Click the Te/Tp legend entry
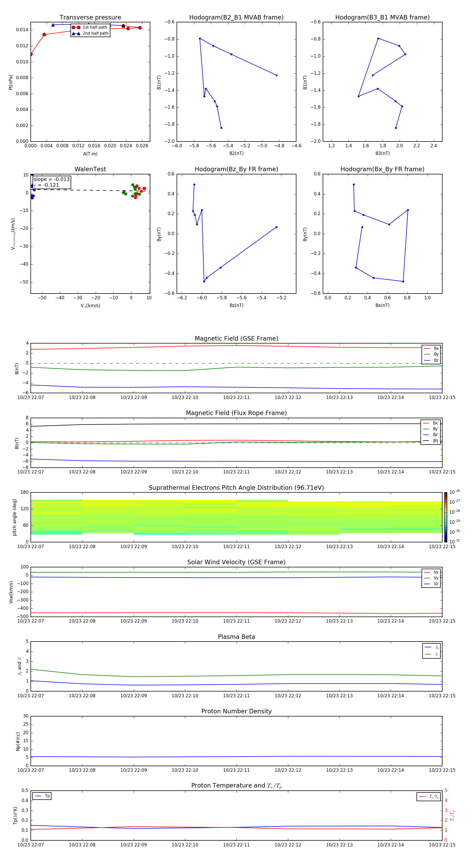Screen dimensions: 473x868 pos(429,796)
